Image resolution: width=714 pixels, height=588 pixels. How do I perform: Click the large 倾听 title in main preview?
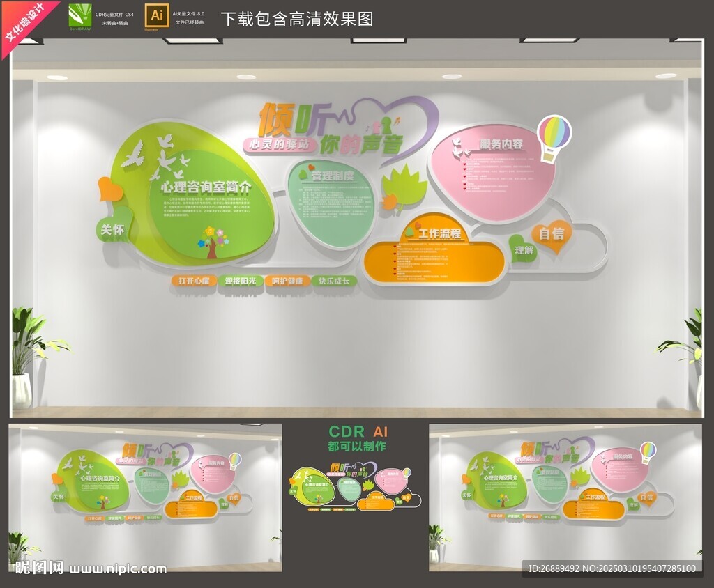(x=294, y=119)
